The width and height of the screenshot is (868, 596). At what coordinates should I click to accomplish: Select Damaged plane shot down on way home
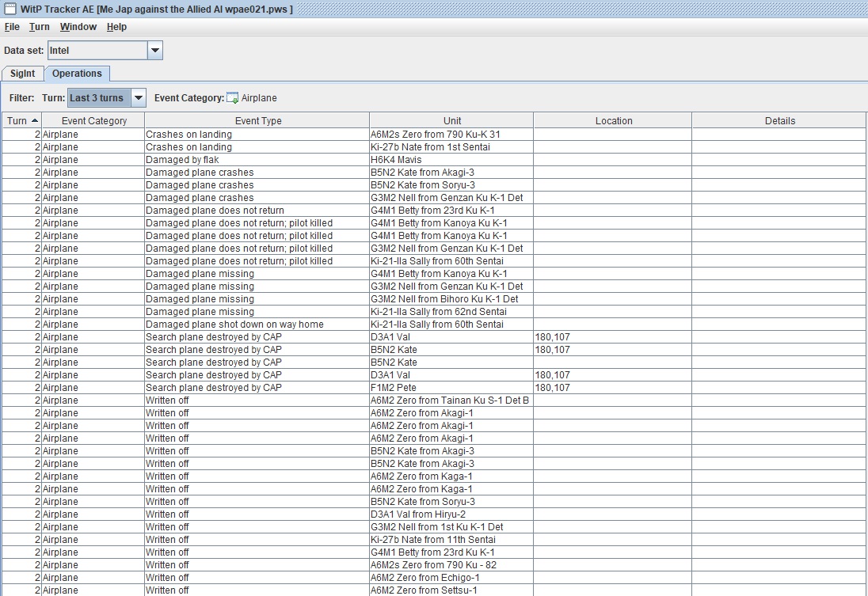tap(257, 325)
